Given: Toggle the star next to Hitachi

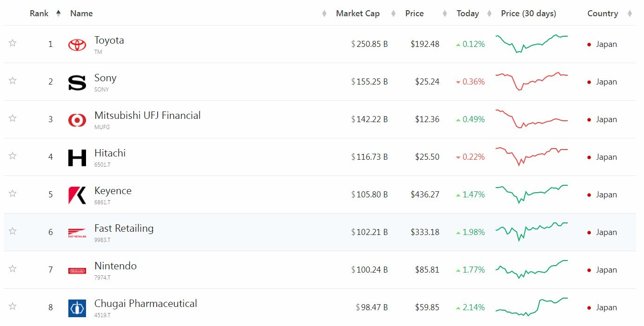Looking at the screenshot, I should (13, 156).
